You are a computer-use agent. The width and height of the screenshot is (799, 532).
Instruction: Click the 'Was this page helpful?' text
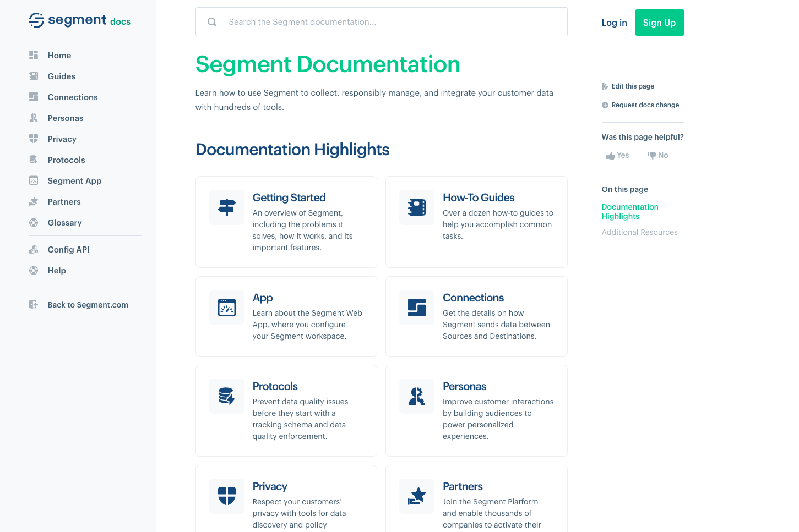643,137
